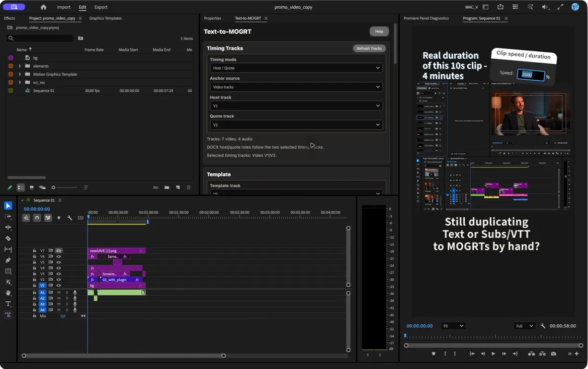Viewport: 588px width, 369px height.
Task: Open Timeline Display Settings wrench
Action: pos(70,218)
